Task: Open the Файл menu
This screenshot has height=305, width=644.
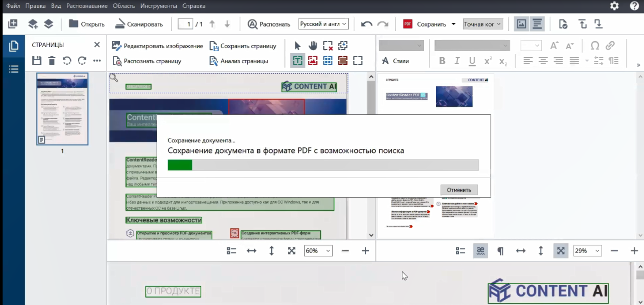Action: tap(13, 6)
